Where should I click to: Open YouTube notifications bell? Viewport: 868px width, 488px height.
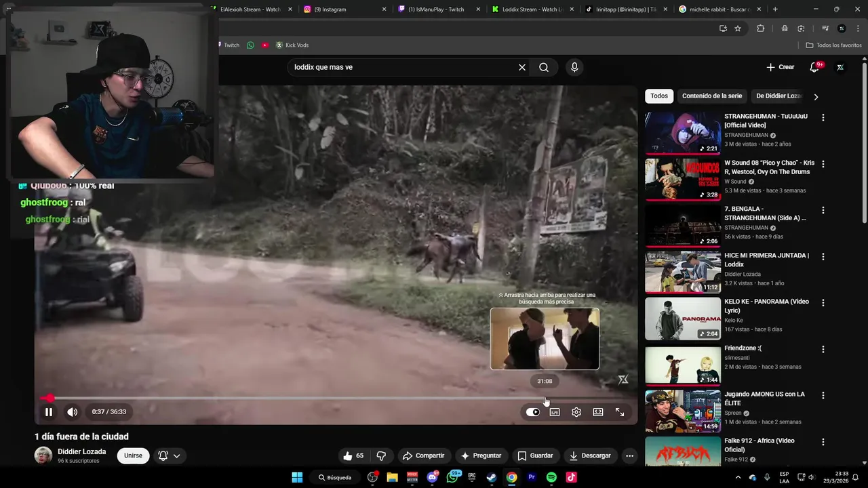(x=814, y=67)
